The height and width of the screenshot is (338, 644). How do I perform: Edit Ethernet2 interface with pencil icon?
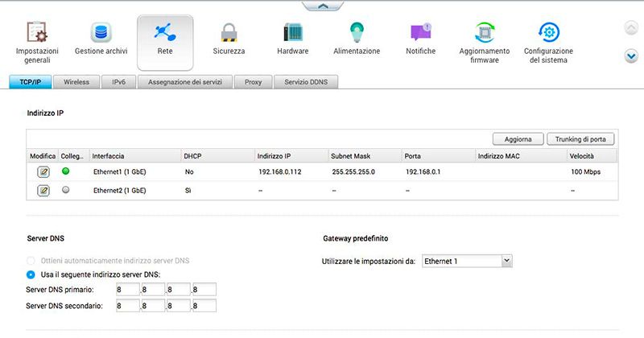[x=43, y=190]
